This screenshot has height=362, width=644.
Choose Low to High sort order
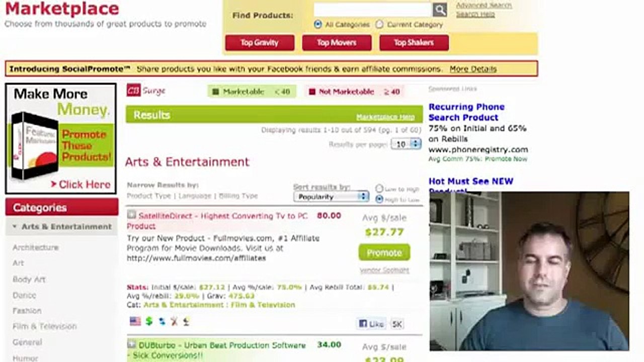(x=379, y=189)
